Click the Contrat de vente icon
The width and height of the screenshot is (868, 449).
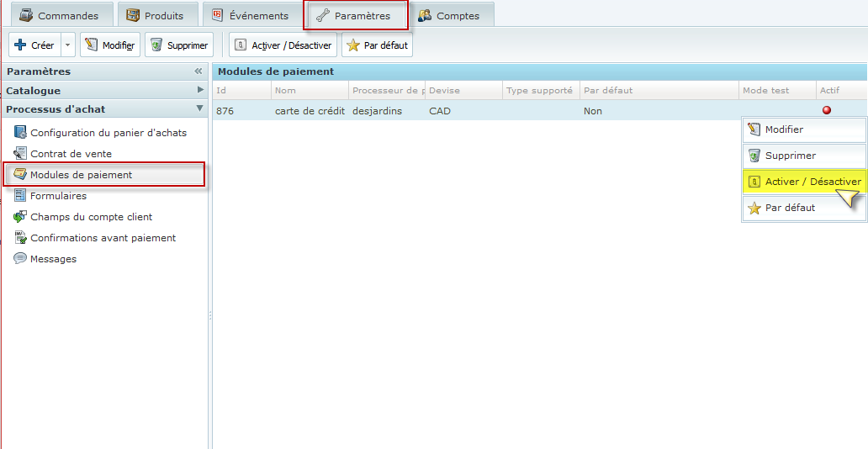tap(20, 153)
